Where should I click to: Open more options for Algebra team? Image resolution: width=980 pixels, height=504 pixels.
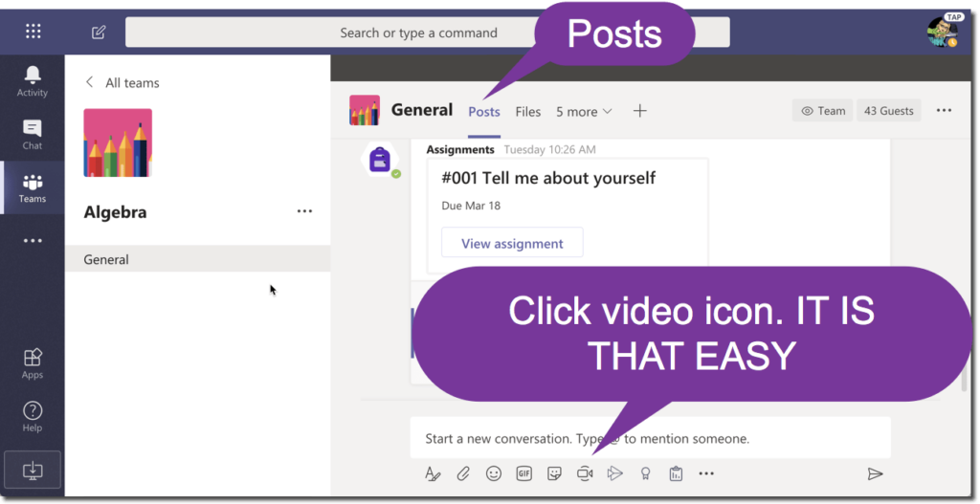click(x=304, y=211)
